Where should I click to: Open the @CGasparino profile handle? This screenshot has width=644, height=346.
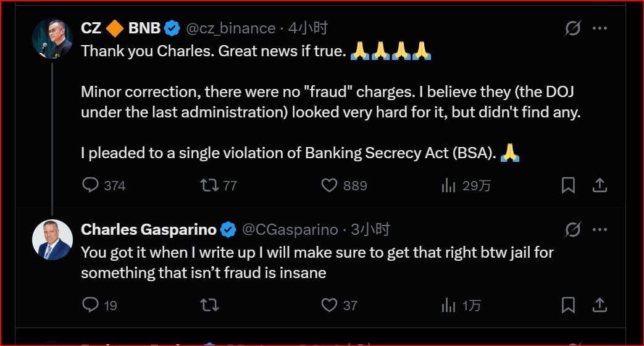[290, 230]
